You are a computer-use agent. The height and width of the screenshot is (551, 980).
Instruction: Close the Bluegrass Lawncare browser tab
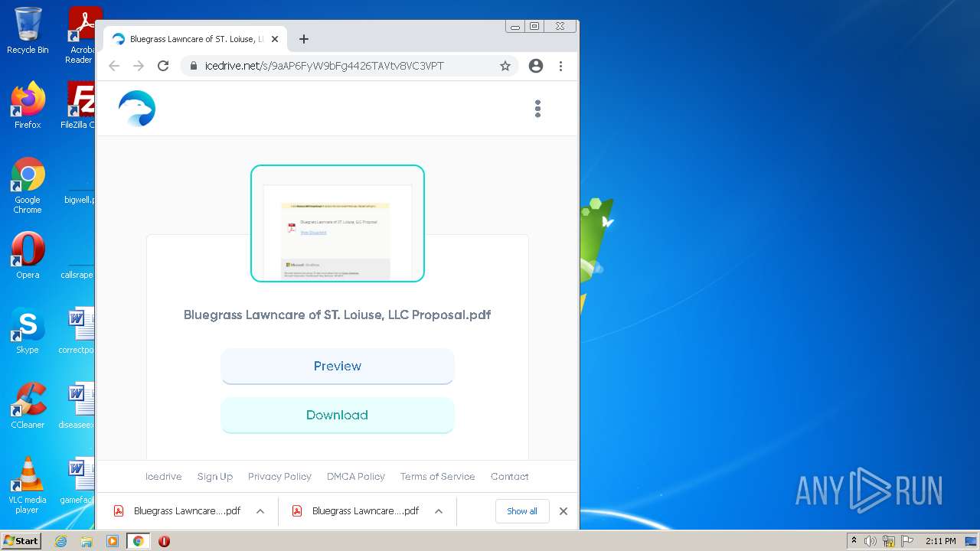(275, 39)
